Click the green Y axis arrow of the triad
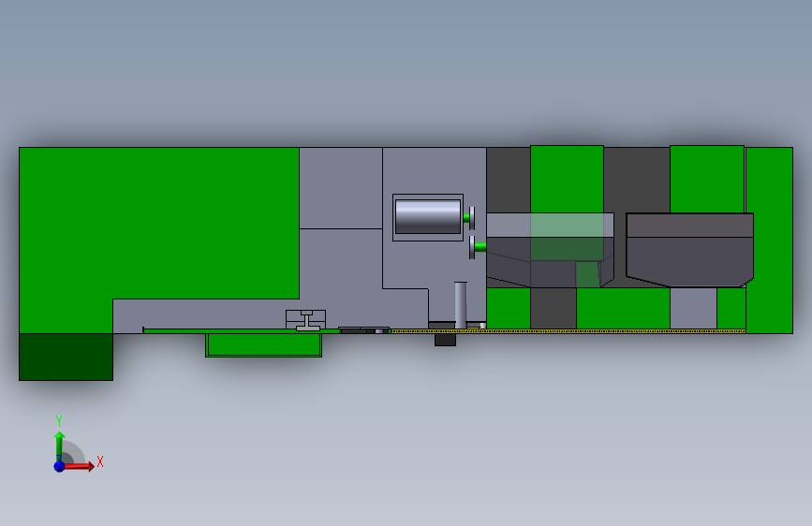Viewport: 812px width, 526px height. [x=59, y=445]
